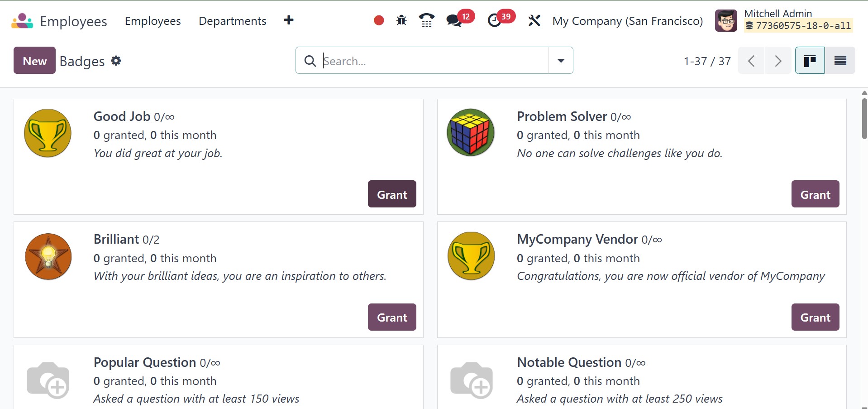Viewport: 868px width, 409px height.
Task: Open the debug bug icon menu
Action: [401, 21]
